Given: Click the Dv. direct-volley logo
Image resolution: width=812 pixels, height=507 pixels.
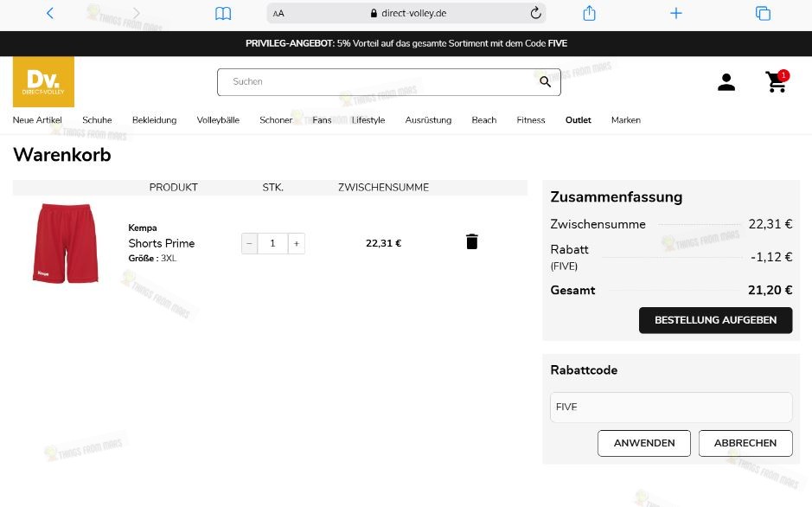Looking at the screenshot, I should click(x=42, y=80).
